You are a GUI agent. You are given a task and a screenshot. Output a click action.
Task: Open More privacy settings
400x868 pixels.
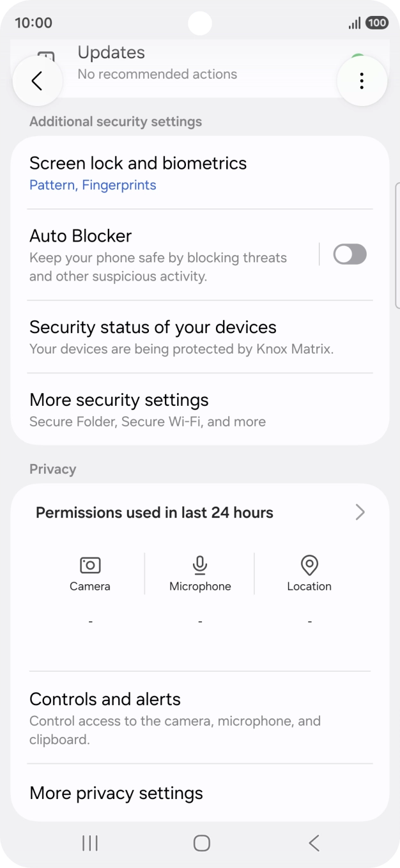116,793
